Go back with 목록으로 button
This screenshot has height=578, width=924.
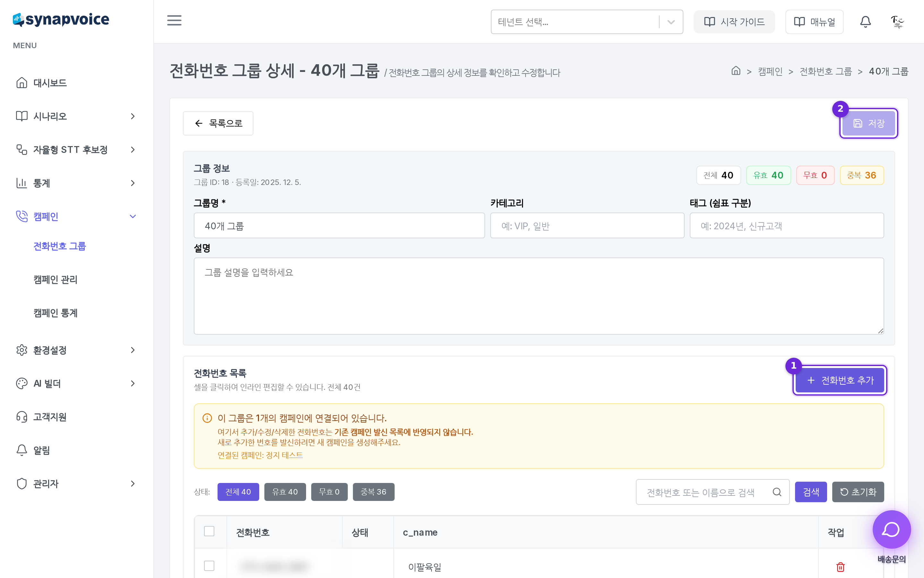(x=218, y=123)
